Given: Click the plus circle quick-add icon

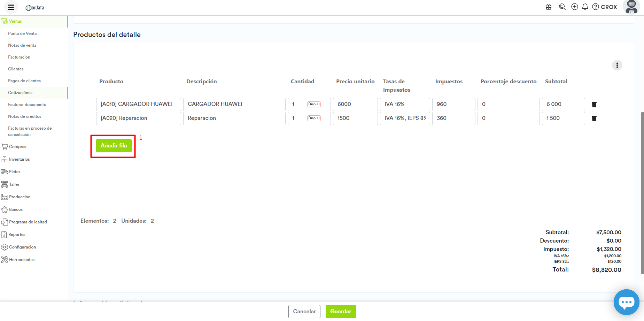Looking at the screenshot, I should pos(575,7).
